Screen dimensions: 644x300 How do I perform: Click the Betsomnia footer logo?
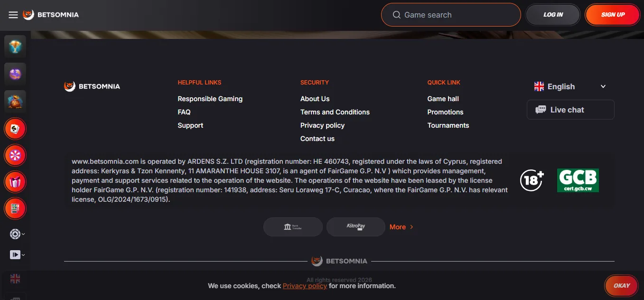[x=92, y=86]
